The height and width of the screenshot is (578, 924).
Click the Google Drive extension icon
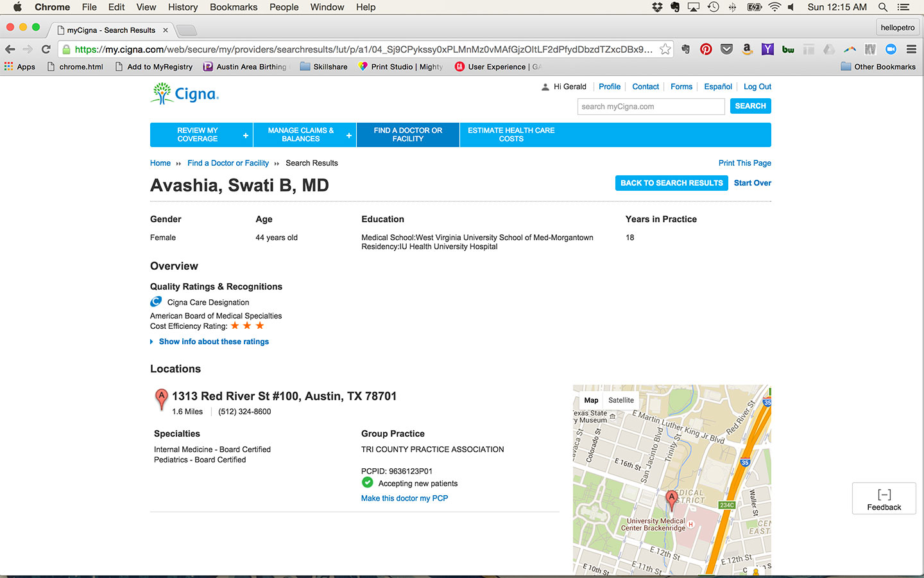(829, 49)
